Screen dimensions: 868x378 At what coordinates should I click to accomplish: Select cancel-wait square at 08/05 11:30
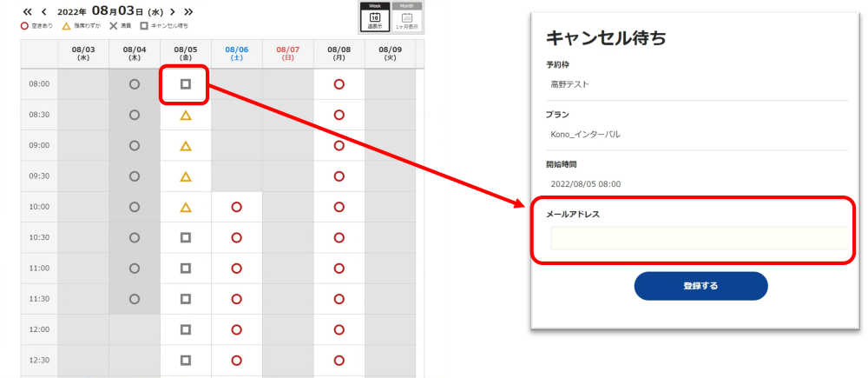click(x=186, y=299)
